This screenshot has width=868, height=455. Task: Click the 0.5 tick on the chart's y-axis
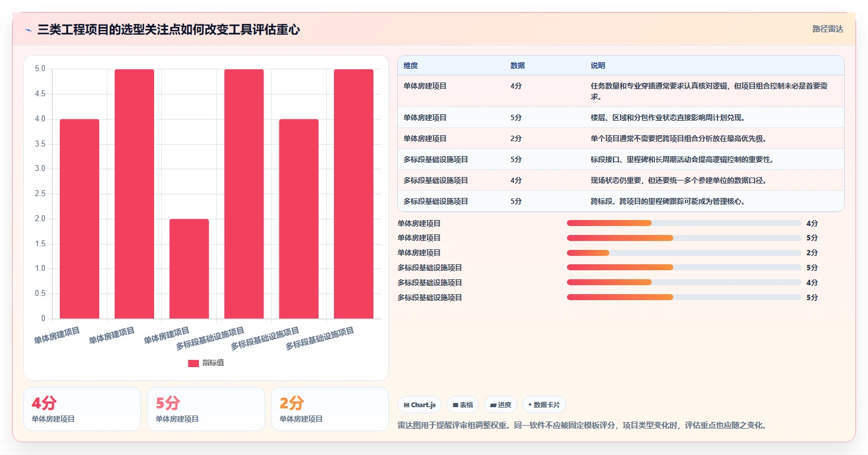click(x=40, y=294)
